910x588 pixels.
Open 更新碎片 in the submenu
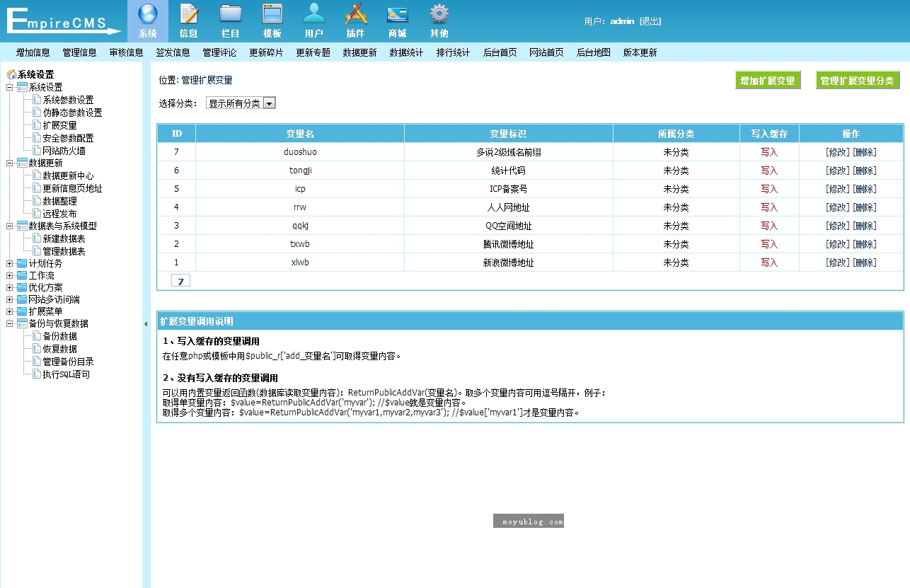(x=267, y=52)
